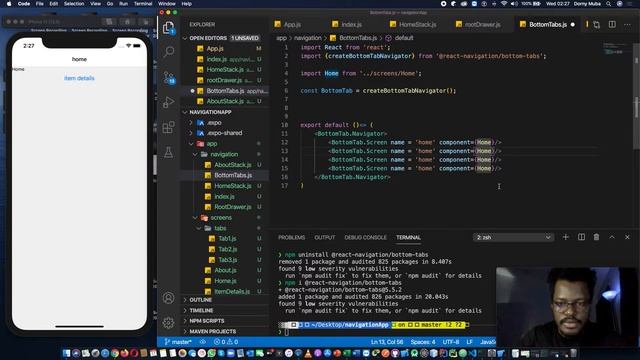
Task: Close the terminal panel
Action: 627,237
